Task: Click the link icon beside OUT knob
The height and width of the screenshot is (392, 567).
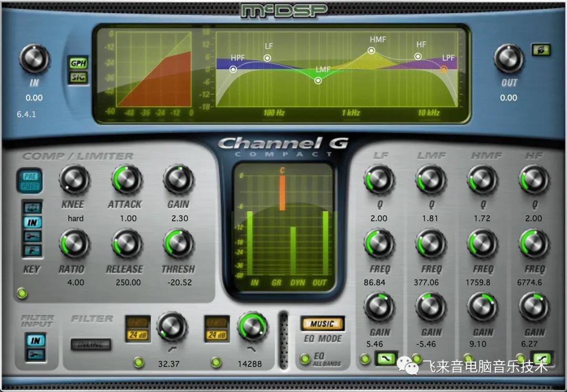Action: pos(541,50)
